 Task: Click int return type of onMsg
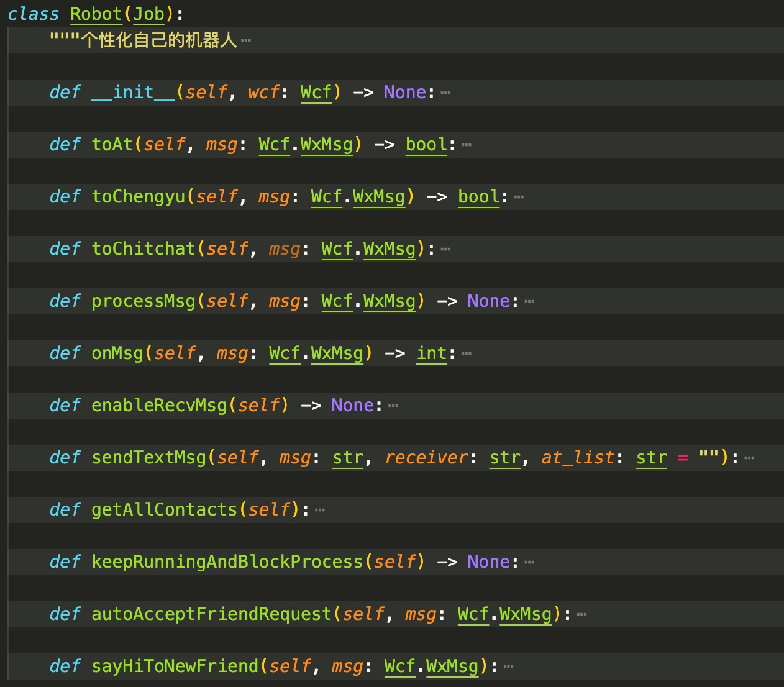(x=431, y=353)
